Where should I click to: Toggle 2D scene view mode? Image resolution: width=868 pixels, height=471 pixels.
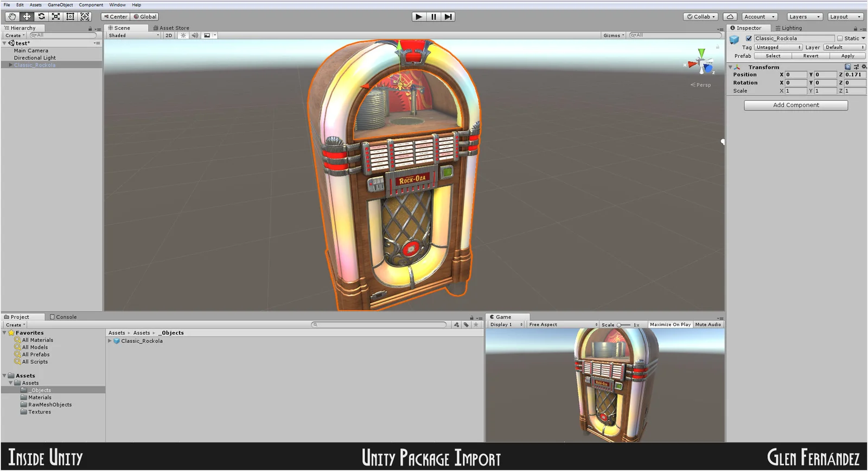169,35
